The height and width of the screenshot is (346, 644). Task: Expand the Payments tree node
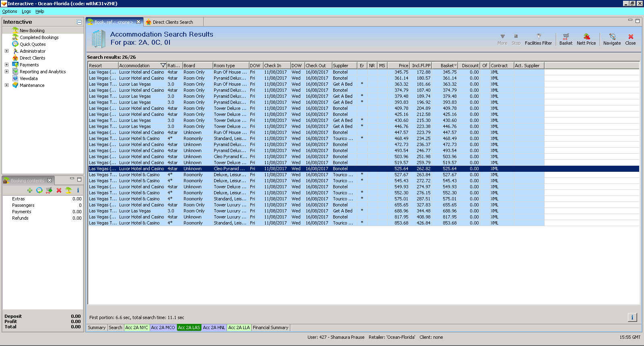click(6, 65)
